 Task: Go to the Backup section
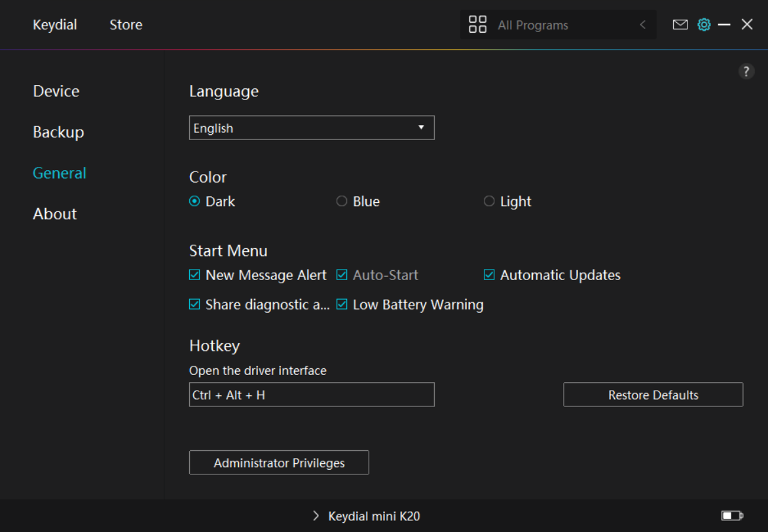click(58, 132)
